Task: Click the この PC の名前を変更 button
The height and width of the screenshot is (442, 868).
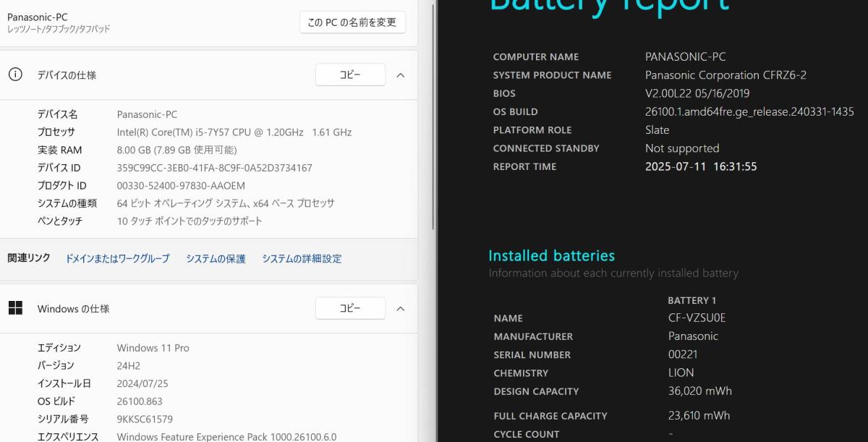Action: (x=352, y=22)
